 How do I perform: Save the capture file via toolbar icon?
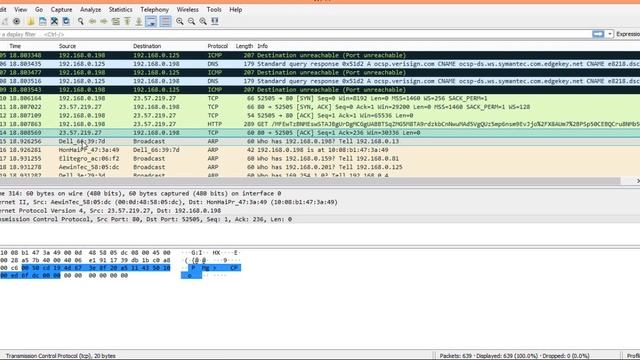[42, 21]
